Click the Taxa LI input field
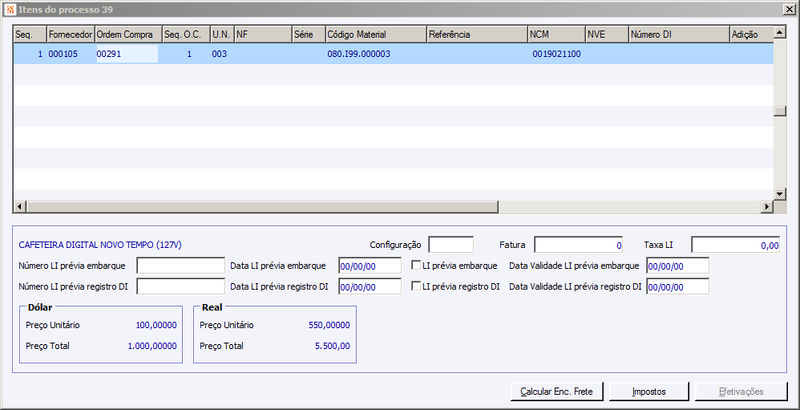This screenshot has height=410, width=800. click(x=735, y=245)
